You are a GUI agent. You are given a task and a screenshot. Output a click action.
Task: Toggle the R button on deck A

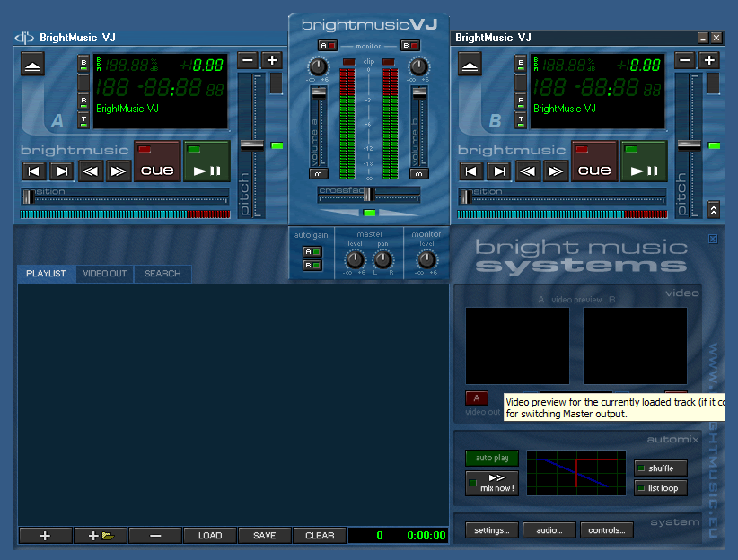[x=83, y=102]
